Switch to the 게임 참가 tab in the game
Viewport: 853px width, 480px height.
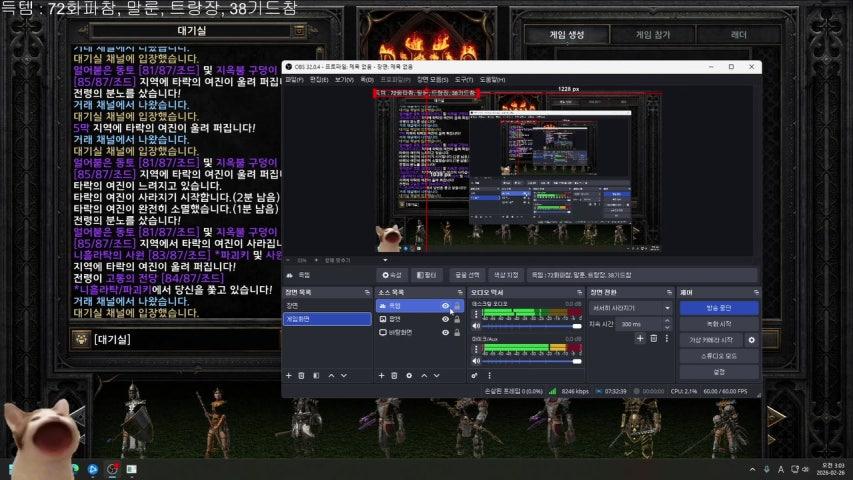[x=653, y=35]
